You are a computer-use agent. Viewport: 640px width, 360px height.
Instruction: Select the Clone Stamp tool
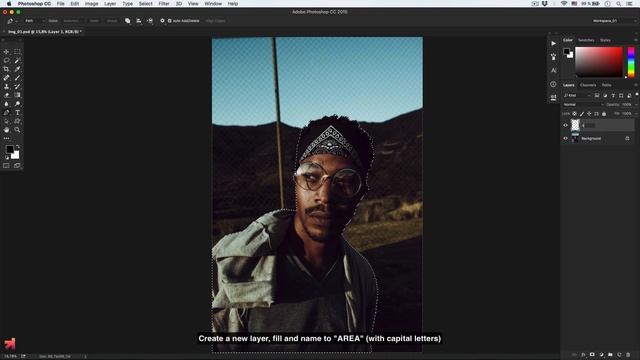point(6,86)
